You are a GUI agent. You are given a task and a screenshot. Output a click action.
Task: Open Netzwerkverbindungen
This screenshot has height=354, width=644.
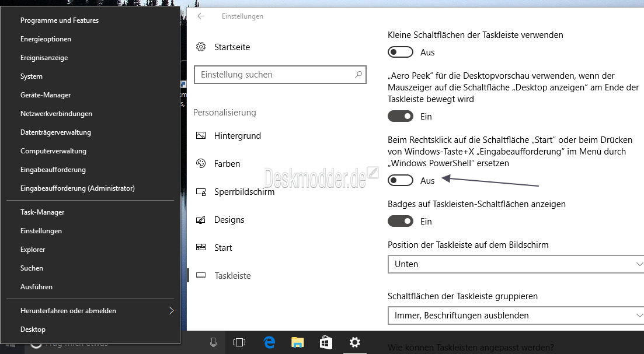click(56, 114)
